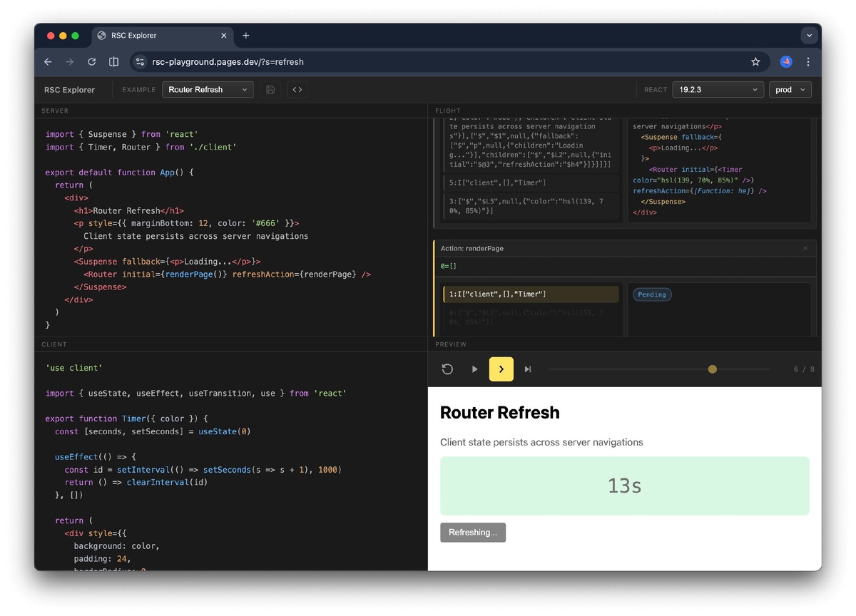
Task: Click the 'use client' directive line
Action: tap(74, 368)
